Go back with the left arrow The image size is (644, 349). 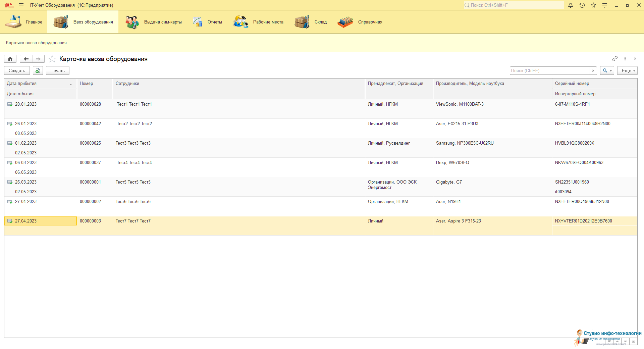[26, 59]
